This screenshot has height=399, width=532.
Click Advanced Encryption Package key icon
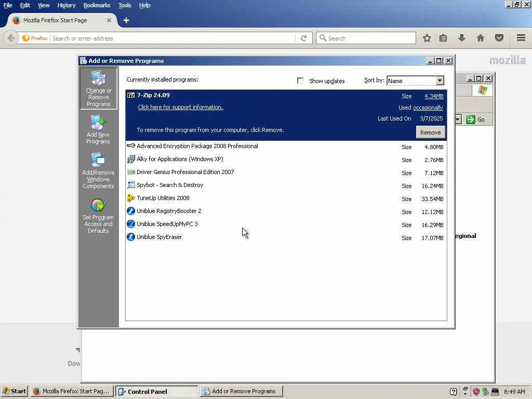(x=131, y=146)
